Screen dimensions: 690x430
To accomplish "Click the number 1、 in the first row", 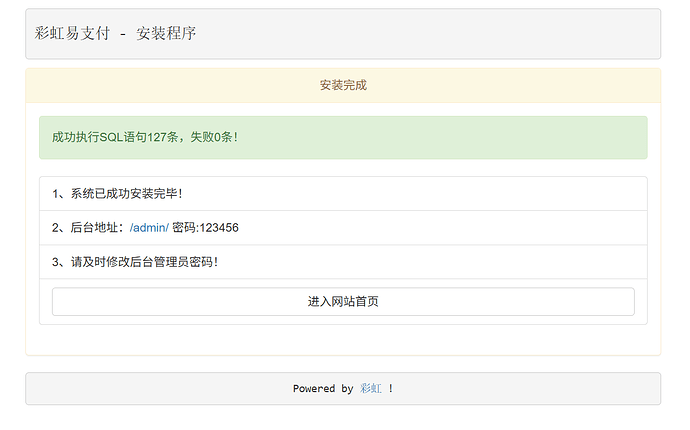I will coord(59,193).
